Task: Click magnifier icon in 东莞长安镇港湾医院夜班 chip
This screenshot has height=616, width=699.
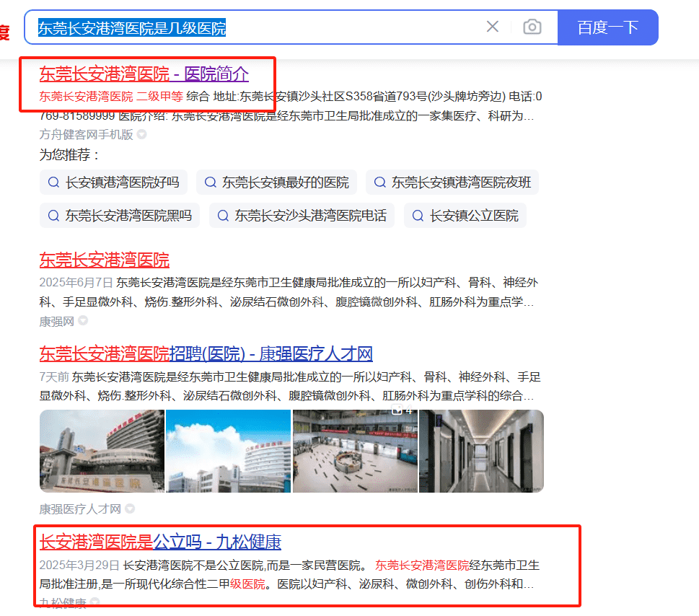Action: [380, 182]
